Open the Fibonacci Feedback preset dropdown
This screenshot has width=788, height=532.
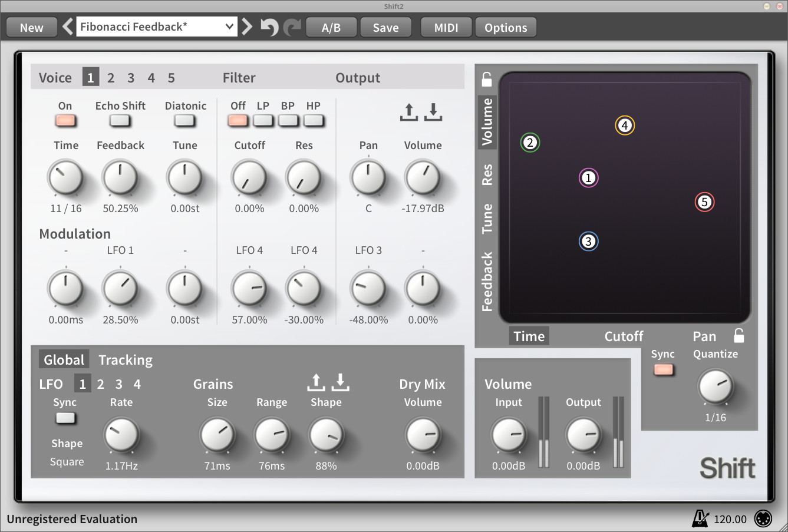pos(156,26)
